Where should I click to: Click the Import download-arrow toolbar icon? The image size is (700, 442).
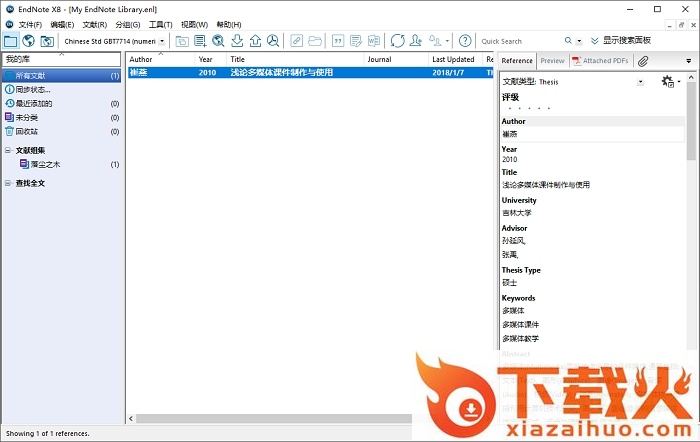[x=237, y=41]
